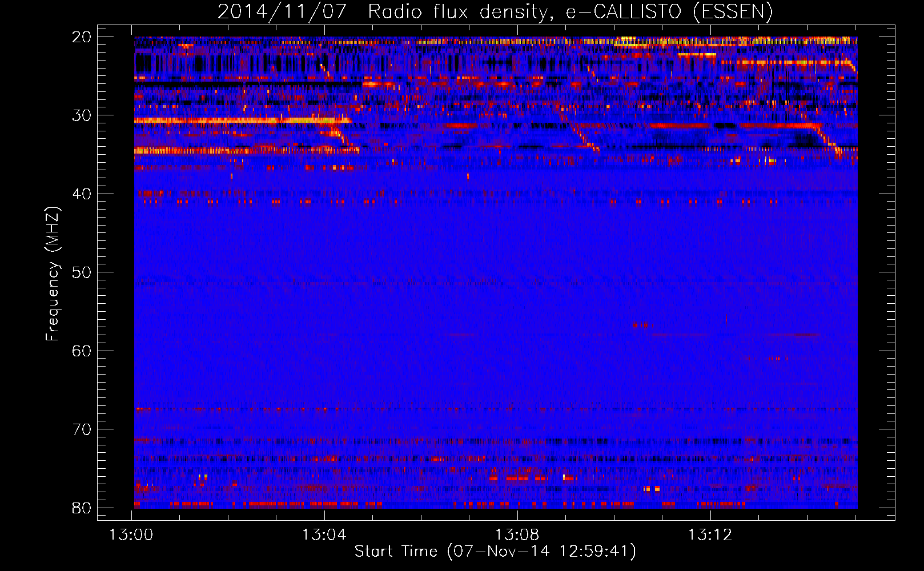The image size is (924, 571).
Task: Click the 40 frequency tick label
Action: (x=82, y=194)
